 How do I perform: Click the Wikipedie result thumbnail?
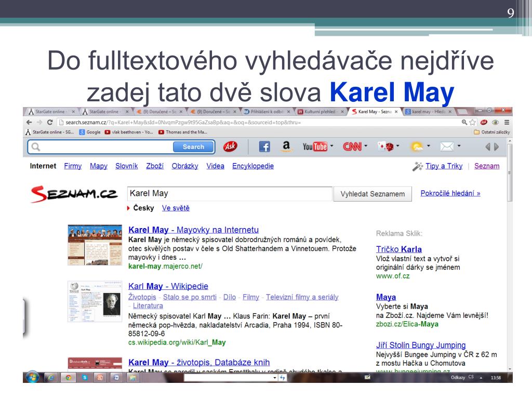click(x=95, y=301)
